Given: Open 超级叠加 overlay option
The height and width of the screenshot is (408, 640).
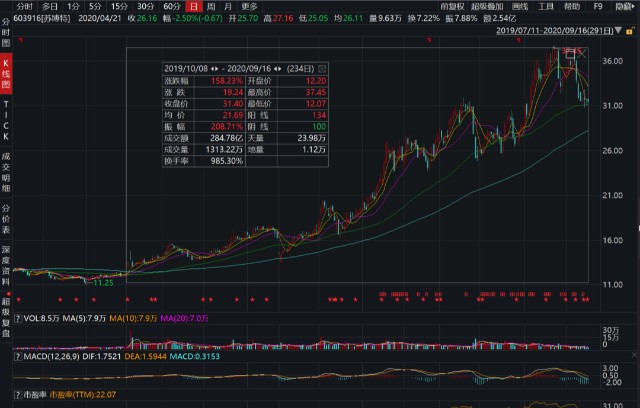Looking at the screenshot, I should pyautogui.click(x=487, y=6).
